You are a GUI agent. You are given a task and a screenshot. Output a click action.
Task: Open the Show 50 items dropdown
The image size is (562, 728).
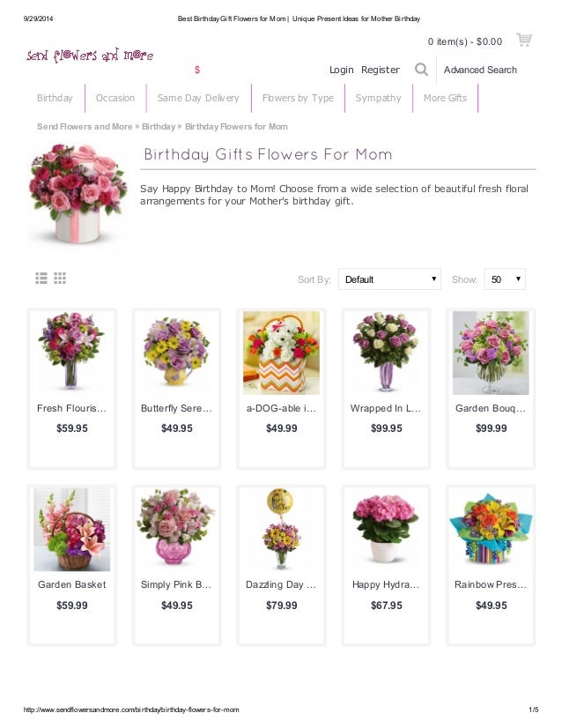point(505,279)
